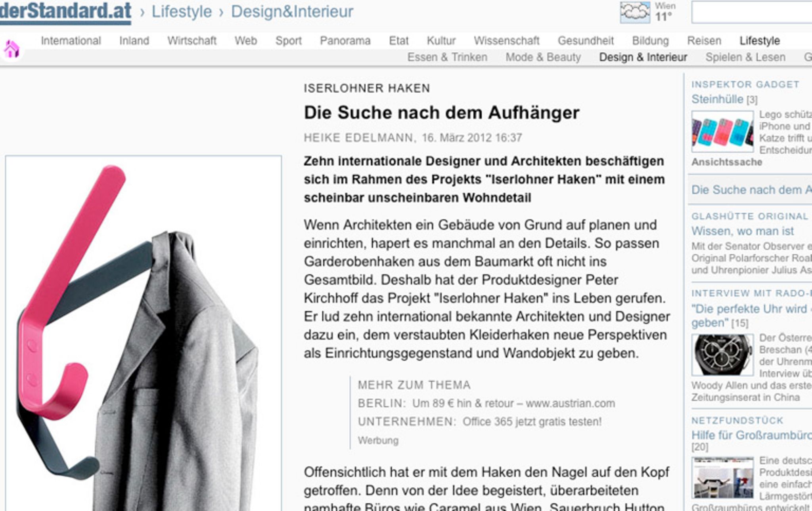Click the pink home icon
Viewport: 812px width, 511px height.
click(11, 49)
